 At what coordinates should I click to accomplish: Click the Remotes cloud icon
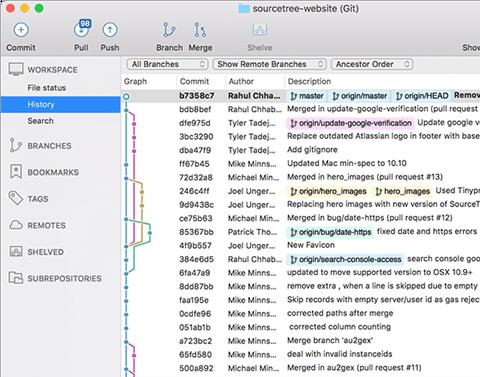pos(16,225)
